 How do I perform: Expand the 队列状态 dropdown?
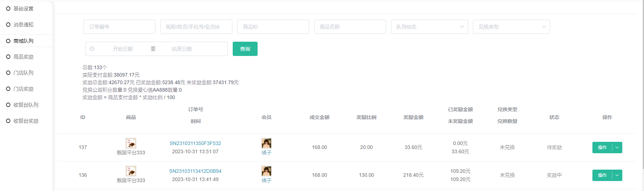(x=429, y=27)
